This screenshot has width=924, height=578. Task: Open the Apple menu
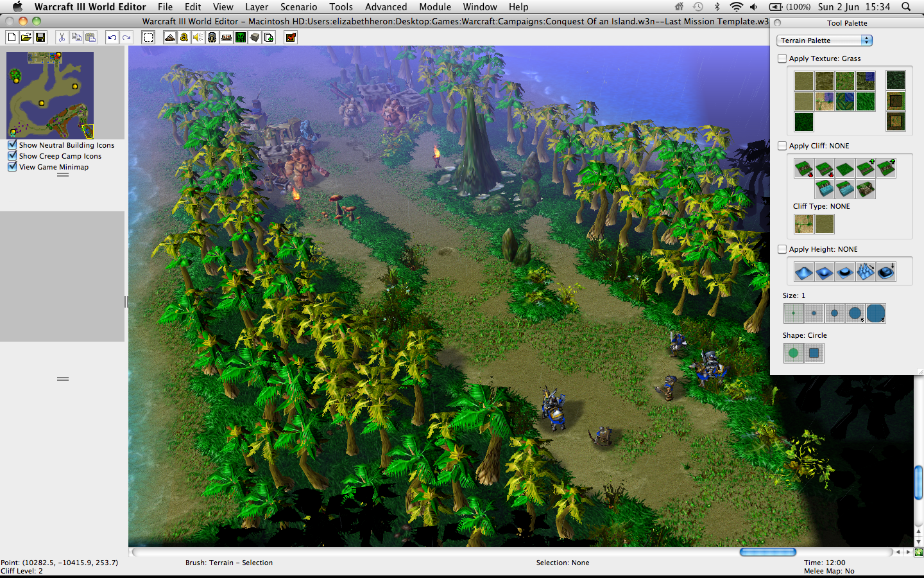coord(17,6)
